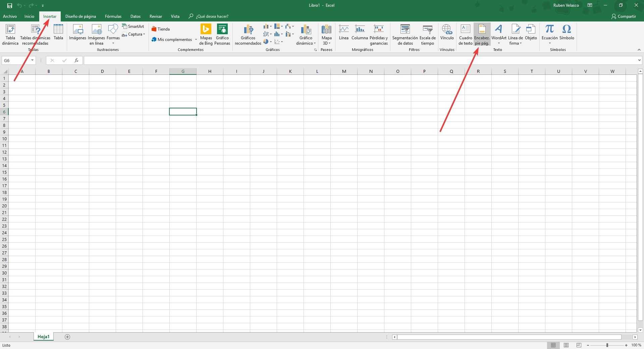Select column R header
The width and height of the screenshot is (644, 349).
[x=478, y=71]
